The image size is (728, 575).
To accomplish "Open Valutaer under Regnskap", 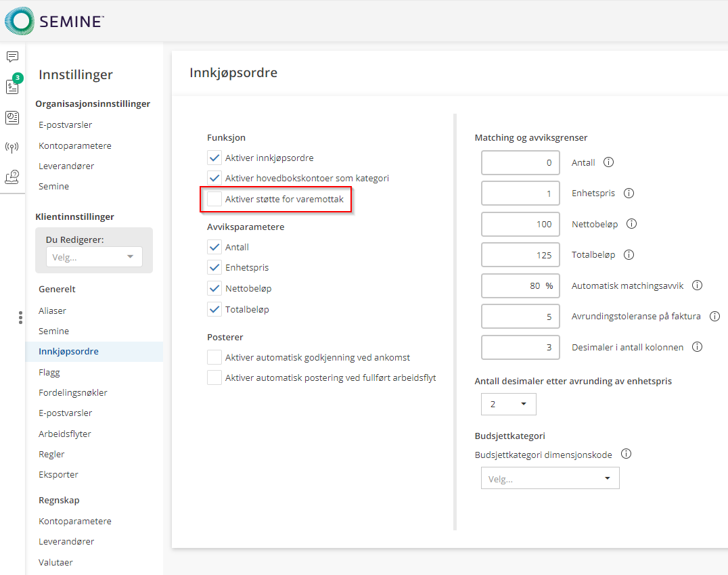I will click(55, 562).
